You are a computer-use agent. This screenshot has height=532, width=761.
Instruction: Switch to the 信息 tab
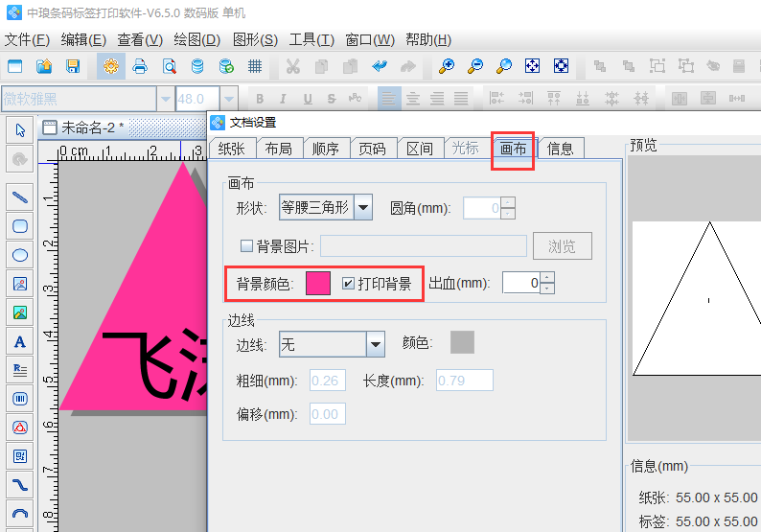coord(561,148)
